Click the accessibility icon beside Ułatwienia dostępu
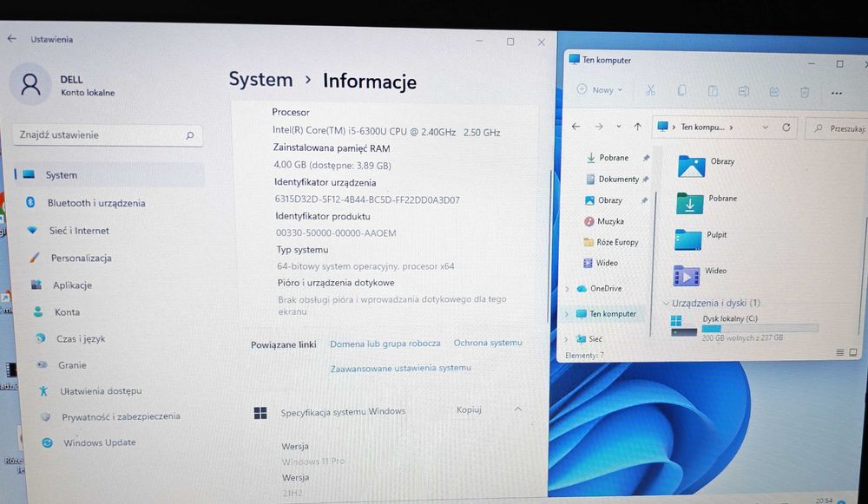The height and width of the screenshot is (504, 868). pyautogui.click(x=43, y=390)
